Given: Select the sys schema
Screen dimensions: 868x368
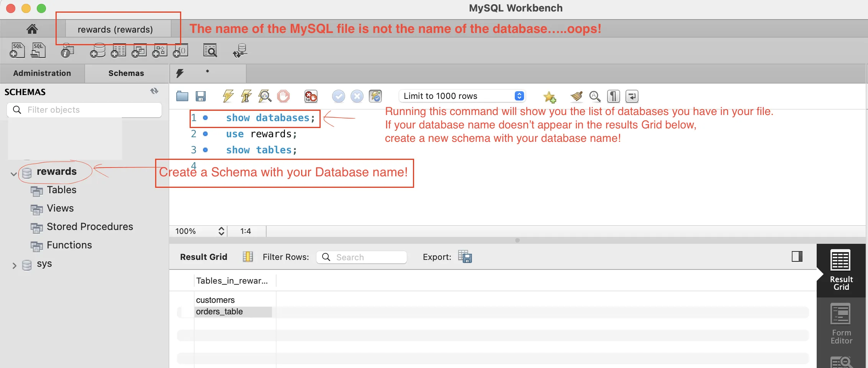Looking at the screenshot, I should 44,264.
